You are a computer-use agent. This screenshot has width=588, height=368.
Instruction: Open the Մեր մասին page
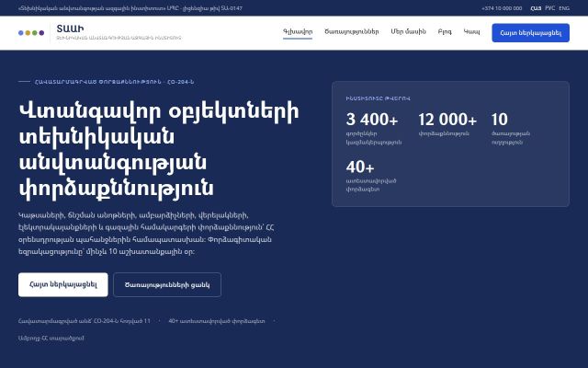tap(408, 32)
